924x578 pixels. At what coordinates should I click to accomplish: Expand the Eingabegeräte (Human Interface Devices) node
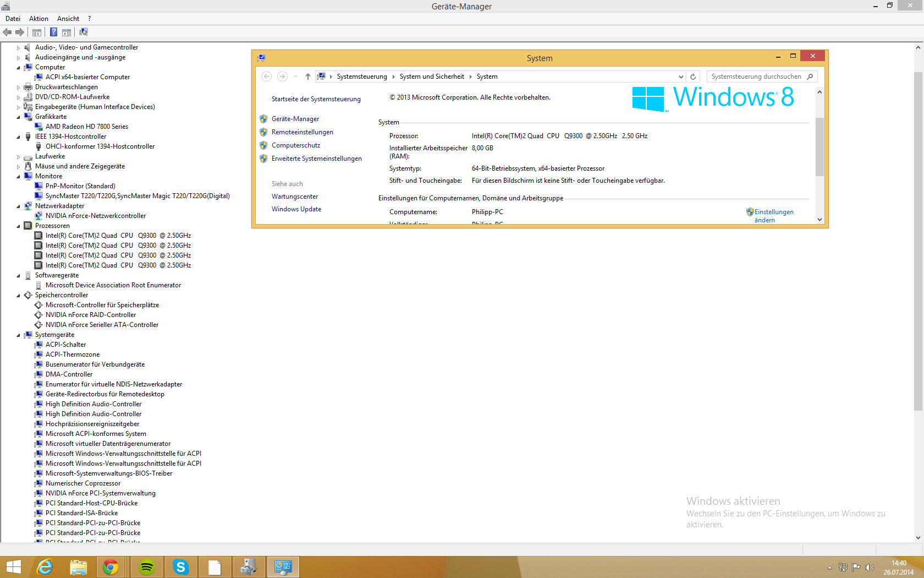18,107
